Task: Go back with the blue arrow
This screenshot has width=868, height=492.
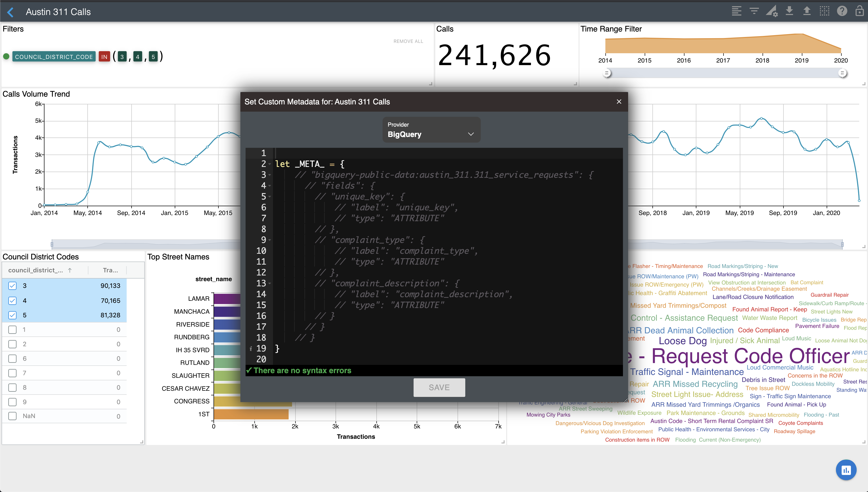Action: (11, 12)
